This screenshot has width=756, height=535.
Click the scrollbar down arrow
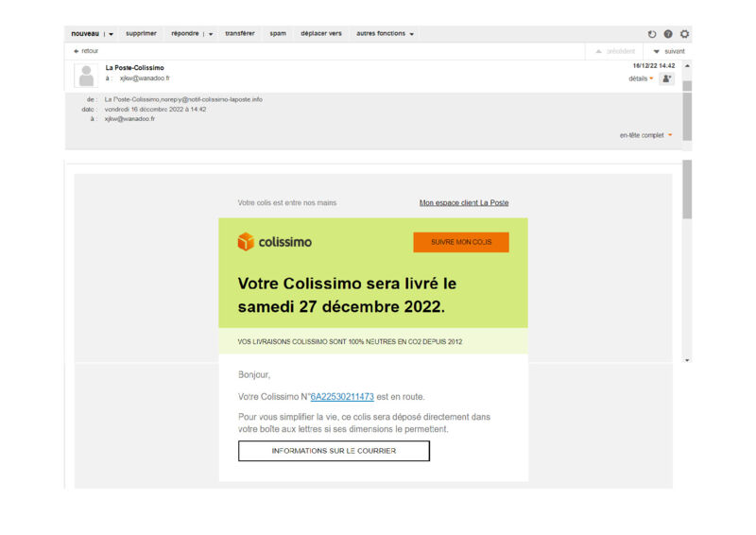tap(688, 360)
